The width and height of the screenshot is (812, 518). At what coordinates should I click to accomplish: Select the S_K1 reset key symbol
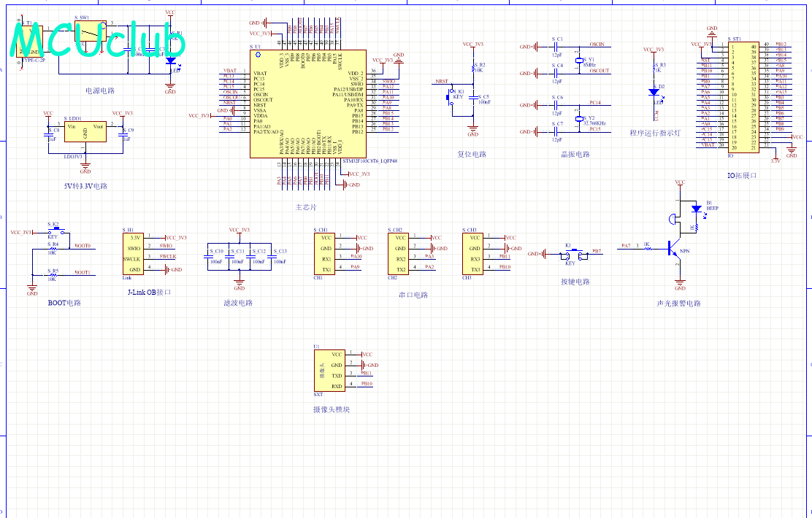pyautogui.click(x=451, y=97)
